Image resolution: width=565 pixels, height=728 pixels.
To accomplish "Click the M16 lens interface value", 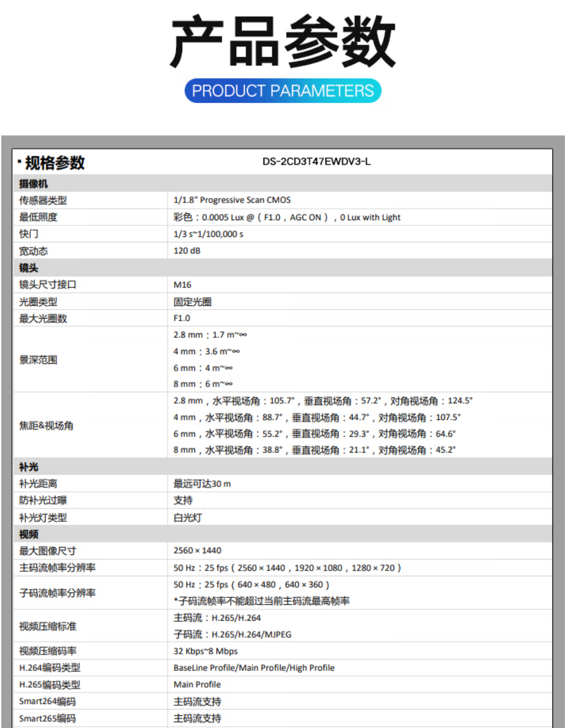I will (x=182, y=285).
